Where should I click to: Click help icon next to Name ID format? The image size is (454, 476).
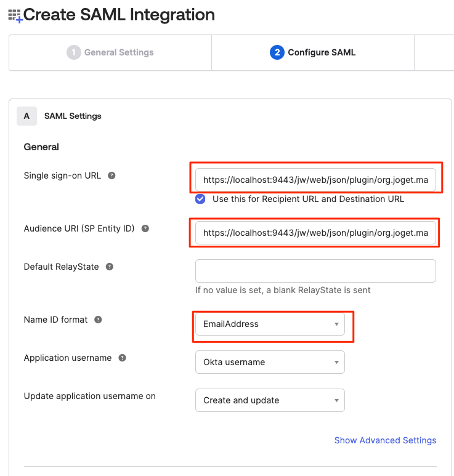[98, 320]
